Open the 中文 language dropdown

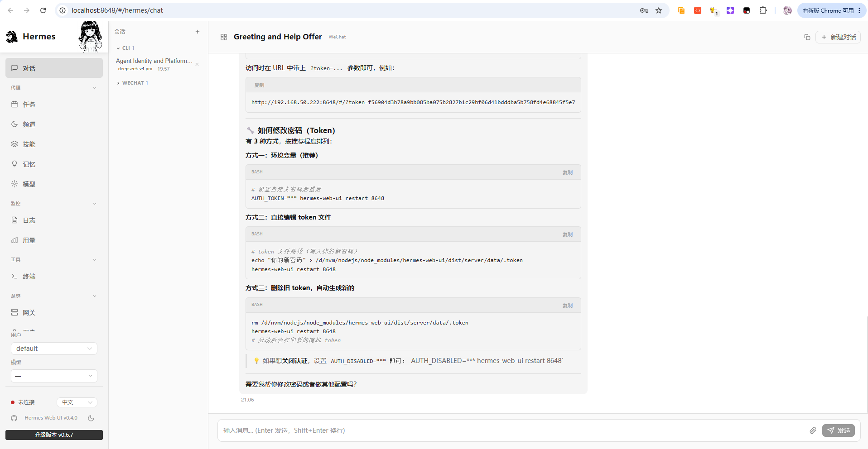point(77,402)
